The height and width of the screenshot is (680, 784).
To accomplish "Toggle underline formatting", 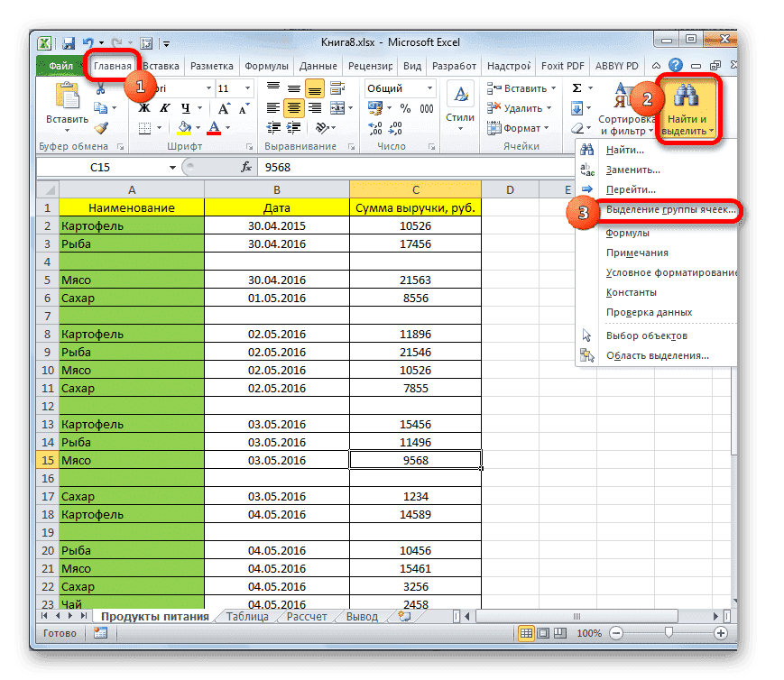I will coord(187,108).
